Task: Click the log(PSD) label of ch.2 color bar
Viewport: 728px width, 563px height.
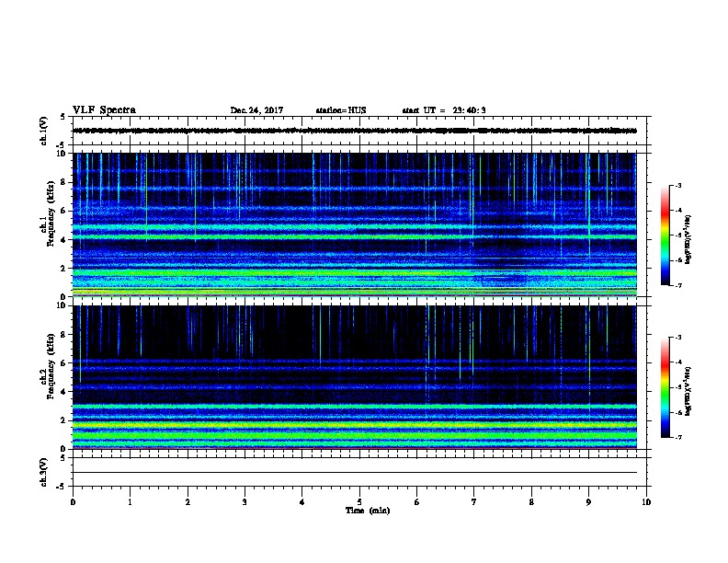Action: 688,392
